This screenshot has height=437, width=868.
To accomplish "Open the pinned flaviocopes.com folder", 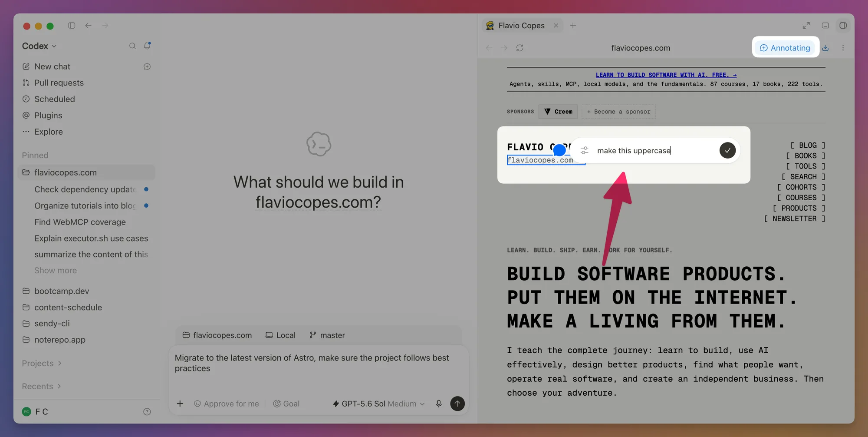I will coord(86,172).
